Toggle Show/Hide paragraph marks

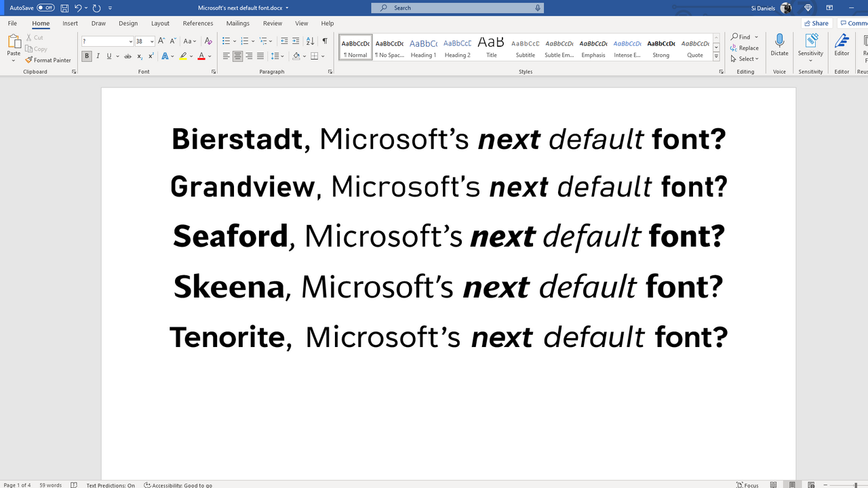point(325,41)
